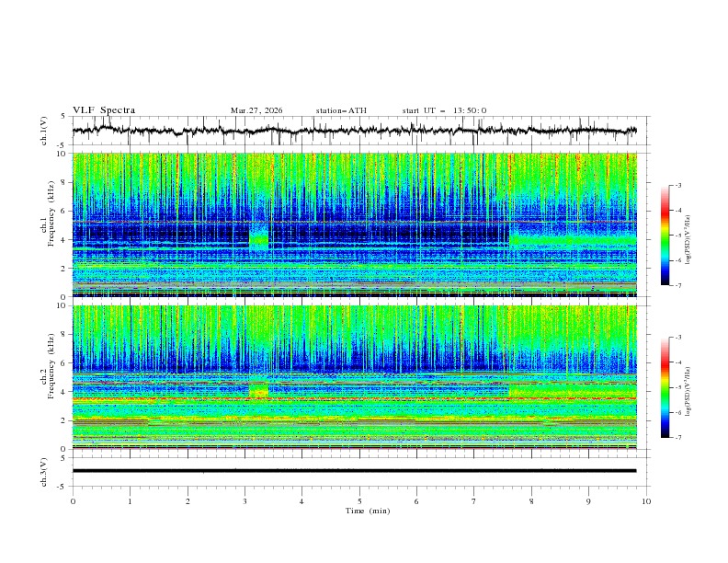Click the "VLF Spectra" title text
Image resolution: width=728 pixels, height=563 pixels.
[104, 110]
